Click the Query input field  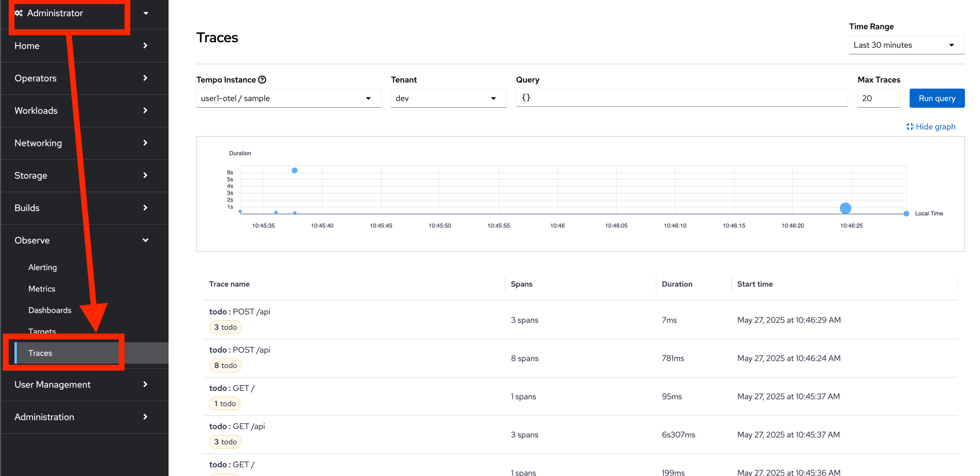point(682,98)
